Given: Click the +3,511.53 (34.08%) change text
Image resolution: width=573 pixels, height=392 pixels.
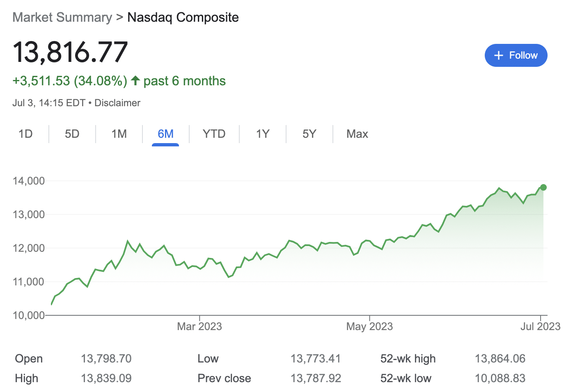Looking at the screenshot, I should pyautogui.click(x=70, y=81).
